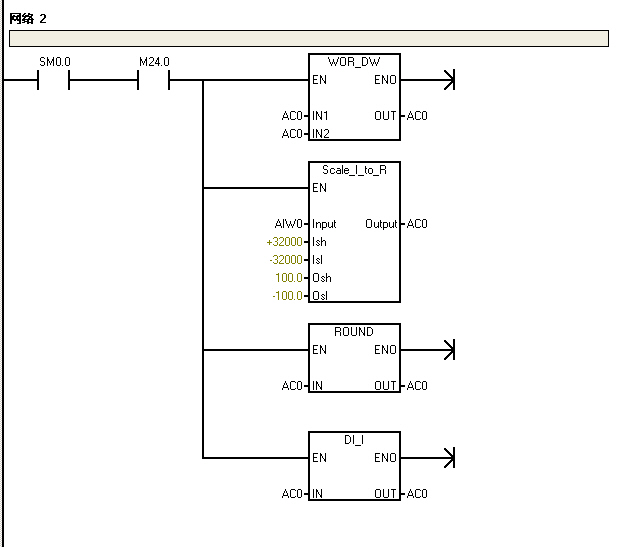The height and width of the screenshot is (547, 629).
Task: Click the ENO output arrow of WOR_DW
Action: click(x=448, y=80)
